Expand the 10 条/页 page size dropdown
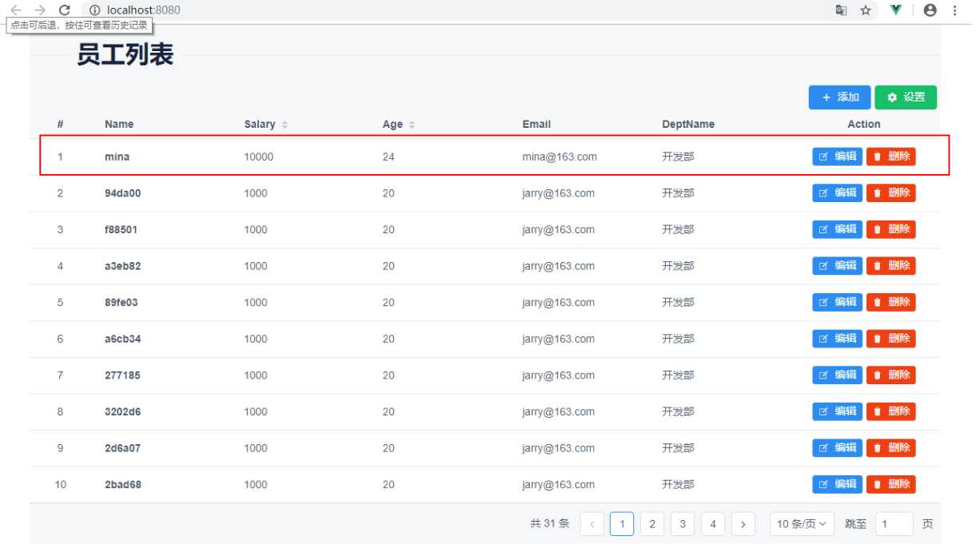Screen dimensions: 980x544 [803, 524]
